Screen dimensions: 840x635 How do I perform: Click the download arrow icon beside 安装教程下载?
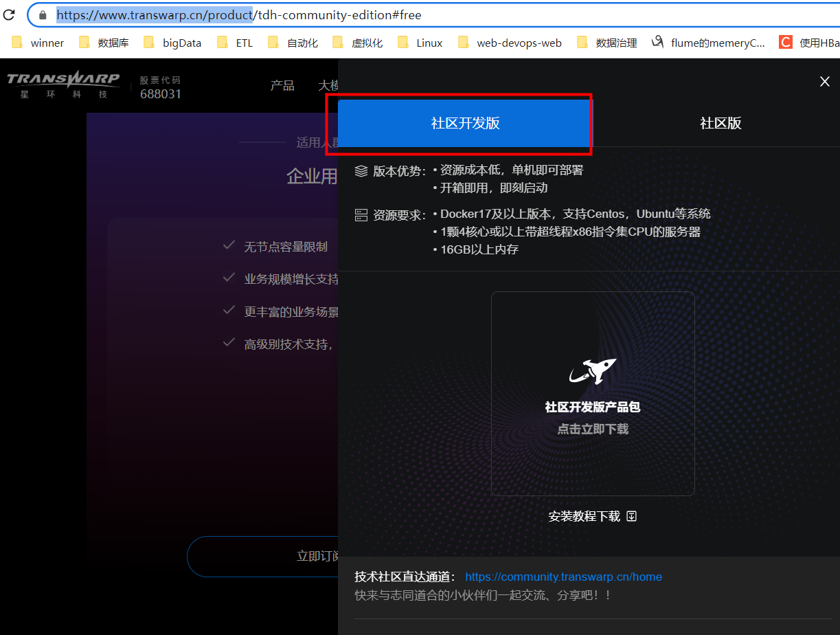pos(632,516)
